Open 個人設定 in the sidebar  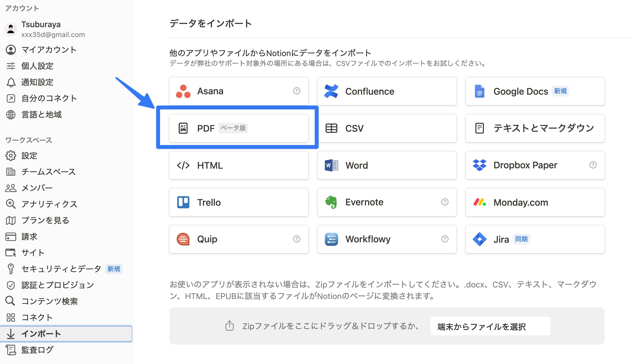point(66,66)
